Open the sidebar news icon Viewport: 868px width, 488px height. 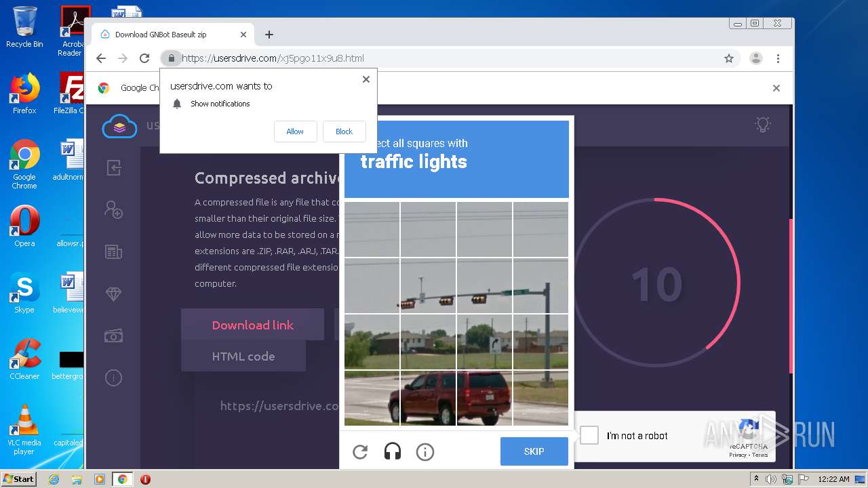point(113,252)
